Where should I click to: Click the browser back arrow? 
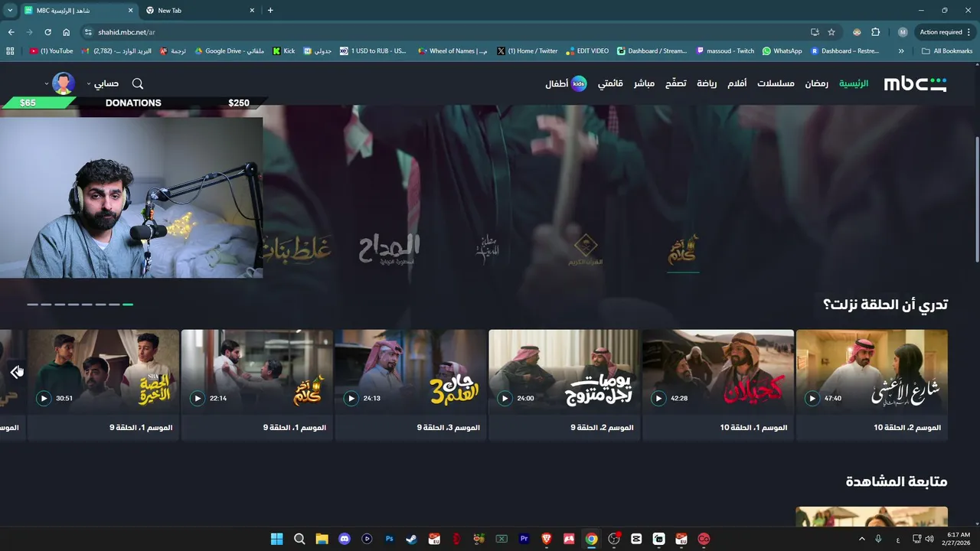(11, 32)
